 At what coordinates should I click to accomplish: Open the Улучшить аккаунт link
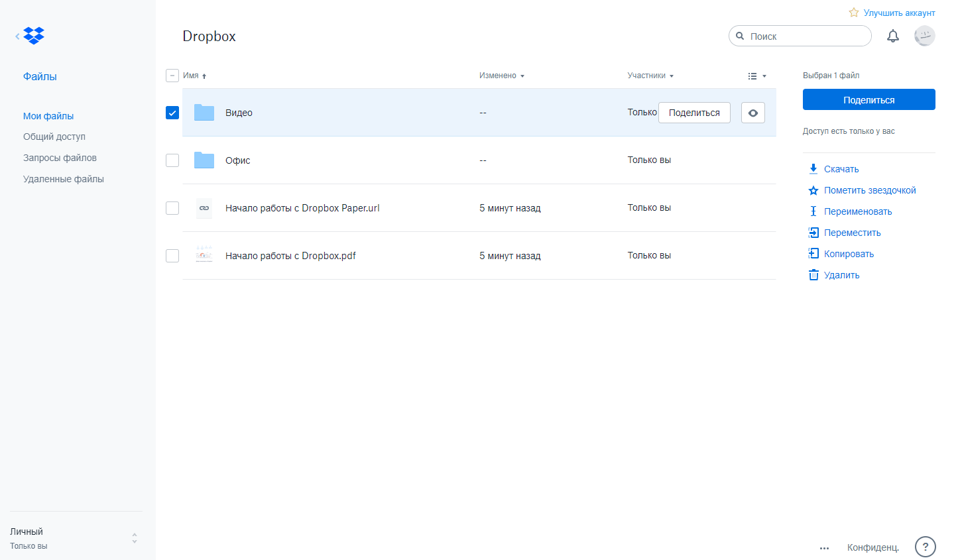(899, 13)
